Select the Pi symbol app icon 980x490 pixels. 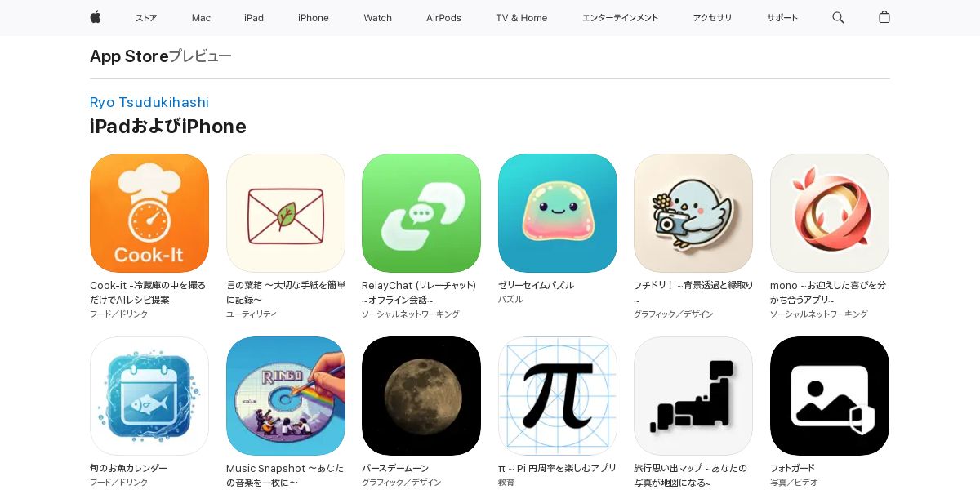pos(558,396)
